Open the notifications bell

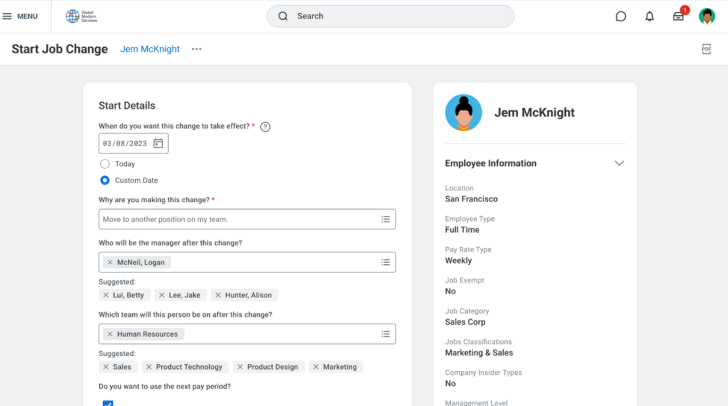click(649, 16)
